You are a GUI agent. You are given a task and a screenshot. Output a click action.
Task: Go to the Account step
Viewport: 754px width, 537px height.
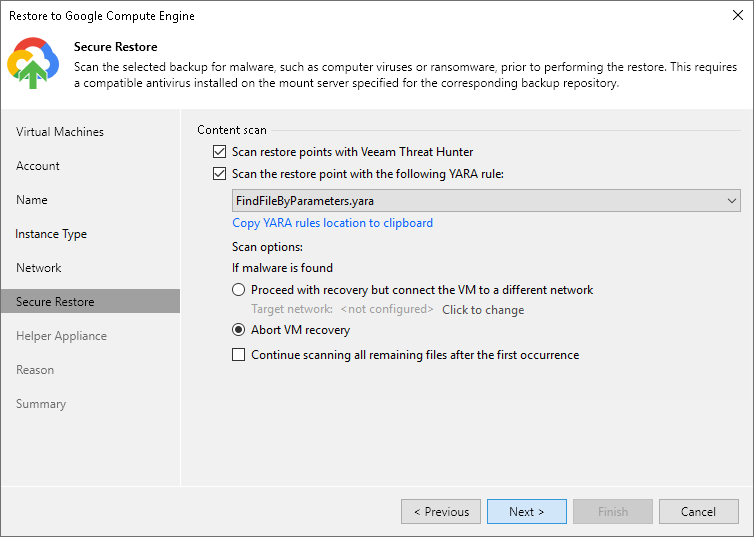[x=38, y=166]
